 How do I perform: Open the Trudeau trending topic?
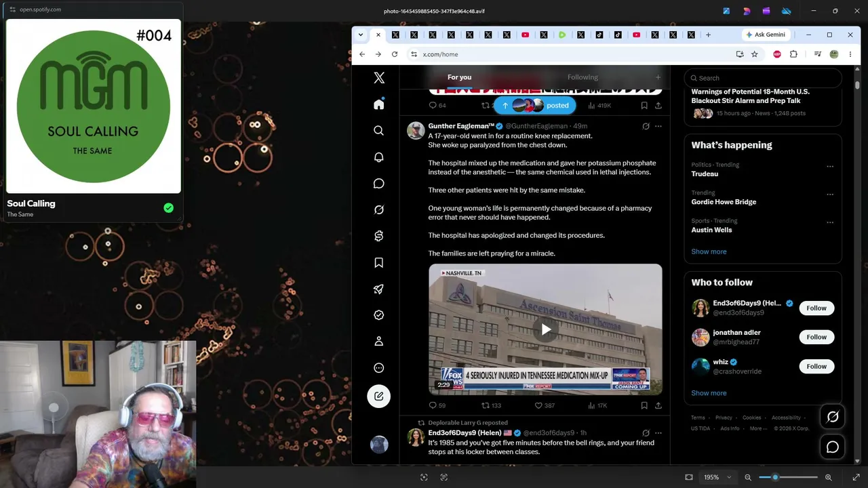tap(705, 174)
